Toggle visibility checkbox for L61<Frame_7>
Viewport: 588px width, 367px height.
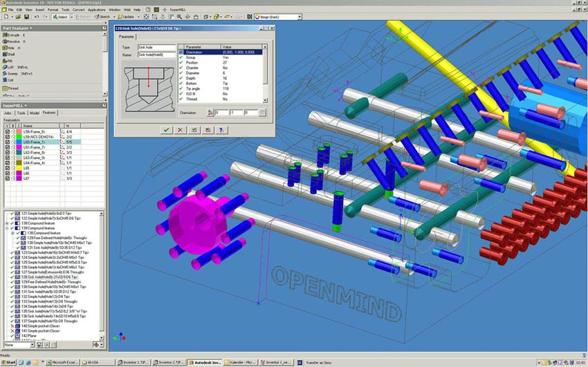click(x=7, y=147)
